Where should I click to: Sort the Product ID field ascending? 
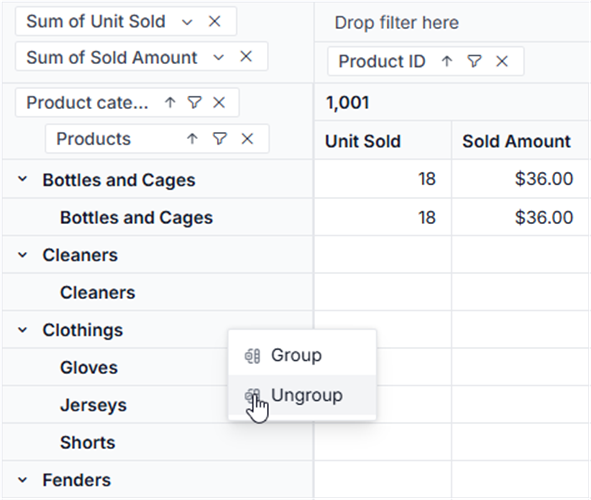(447, 61)
